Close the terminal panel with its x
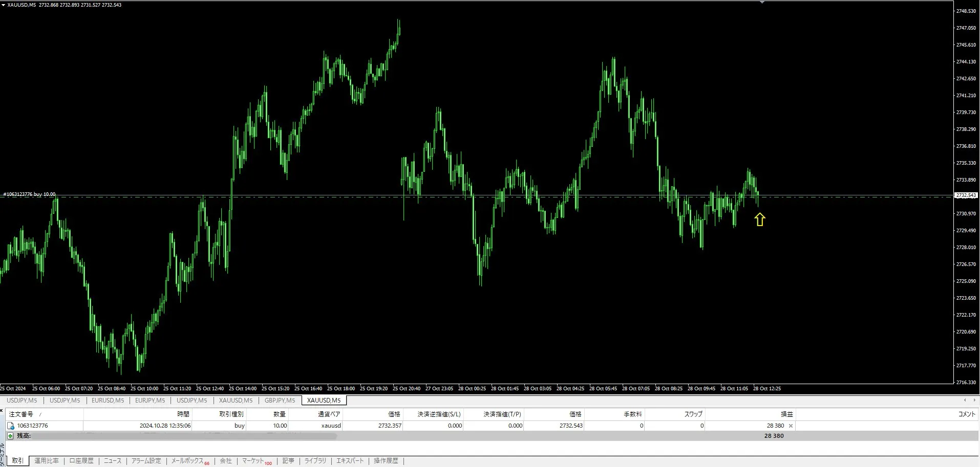This screenshot has width=980, height=467. click(2, 410)
